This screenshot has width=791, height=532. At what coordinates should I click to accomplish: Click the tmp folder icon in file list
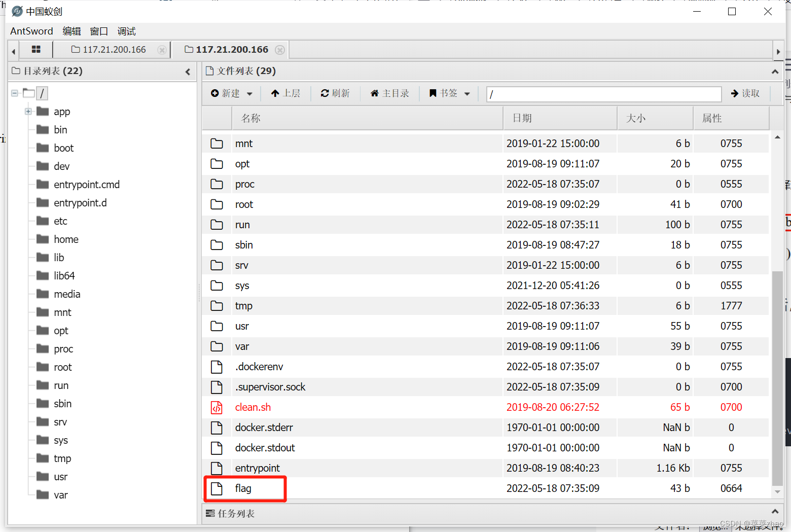point(217,306)
